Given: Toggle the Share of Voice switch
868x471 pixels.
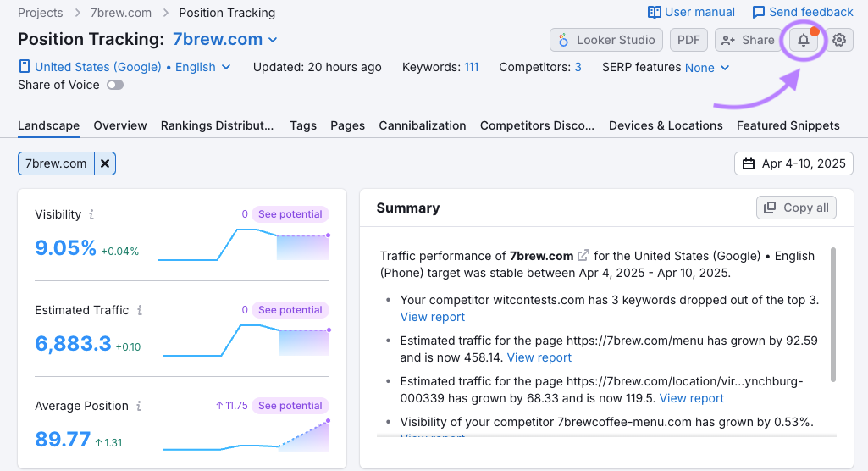Looking at the screenshot, I should click(114, 85).
